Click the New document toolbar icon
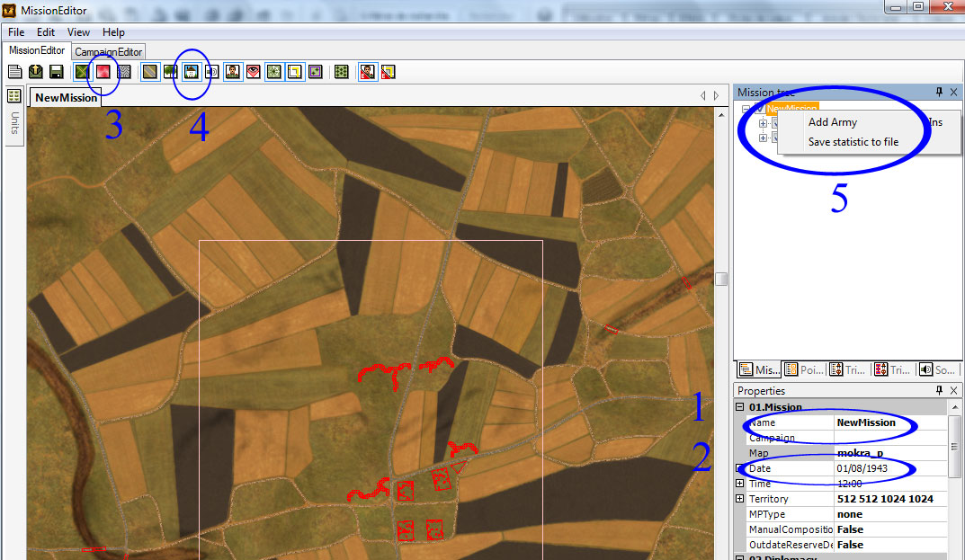This screenshot has width=965, height=560. [15, 72]
